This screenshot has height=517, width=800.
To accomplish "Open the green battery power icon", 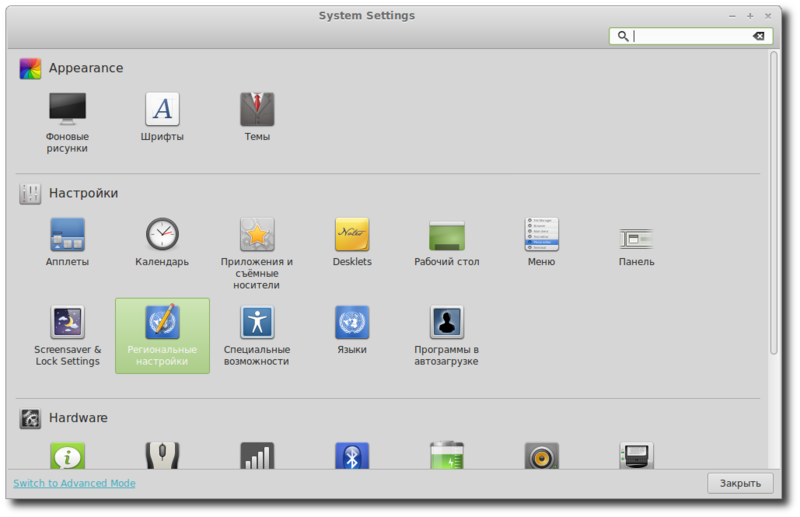I will click(447, 456).
